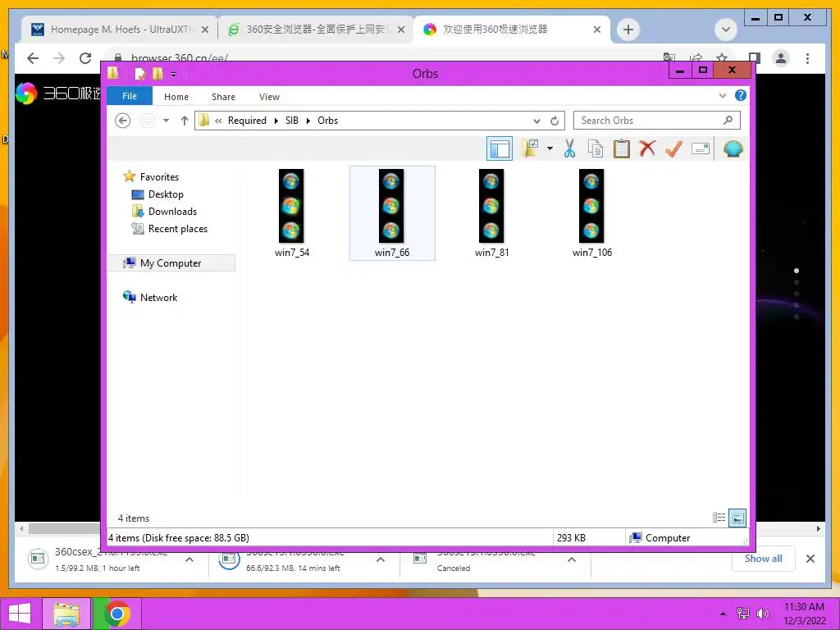This screenshot has width=840, height=630.
Task: Select My Computer in navigation pane
Action: [171, 263]
